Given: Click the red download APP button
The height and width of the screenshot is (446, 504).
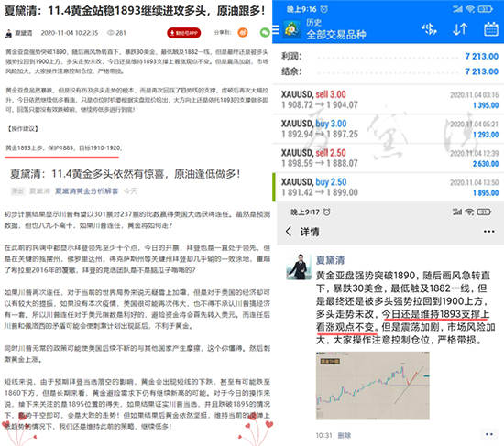Looking at the screenshot, I should click(184, 33).
